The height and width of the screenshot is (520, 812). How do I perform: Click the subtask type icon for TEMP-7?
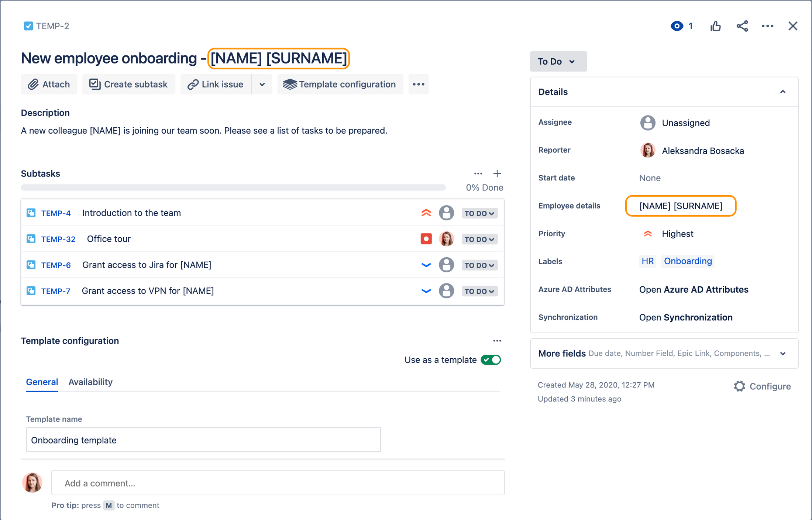click(31, 291)
